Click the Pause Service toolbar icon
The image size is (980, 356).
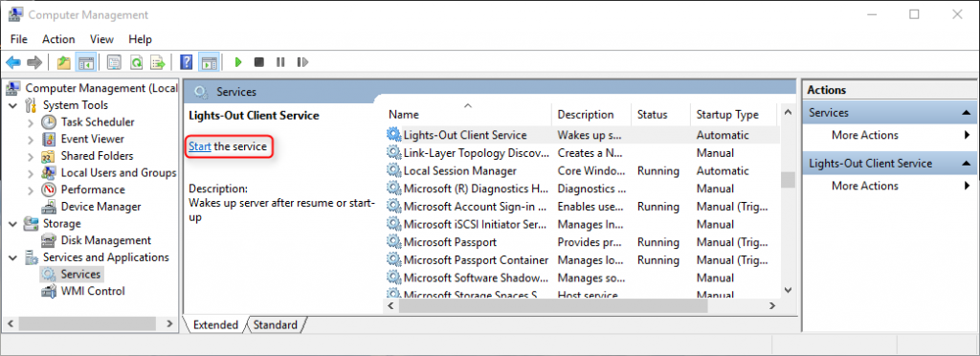pos(280,62)
